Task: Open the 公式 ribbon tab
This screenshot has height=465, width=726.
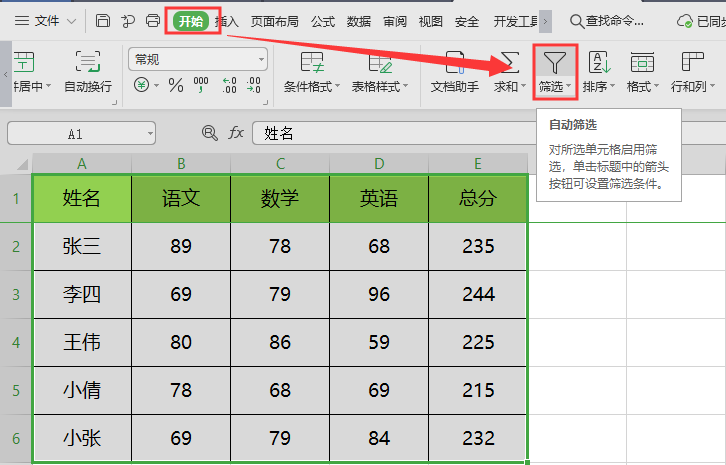Action: (323, 21)
